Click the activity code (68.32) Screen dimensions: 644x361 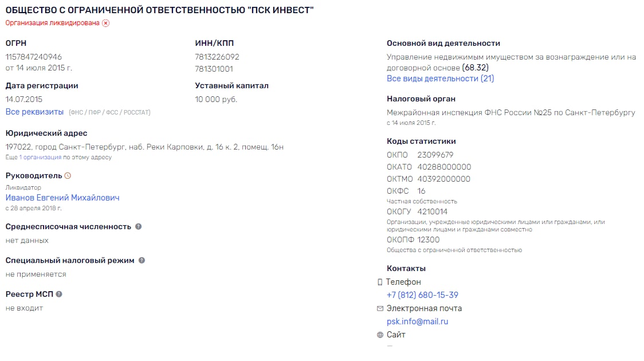coord(475,68)
